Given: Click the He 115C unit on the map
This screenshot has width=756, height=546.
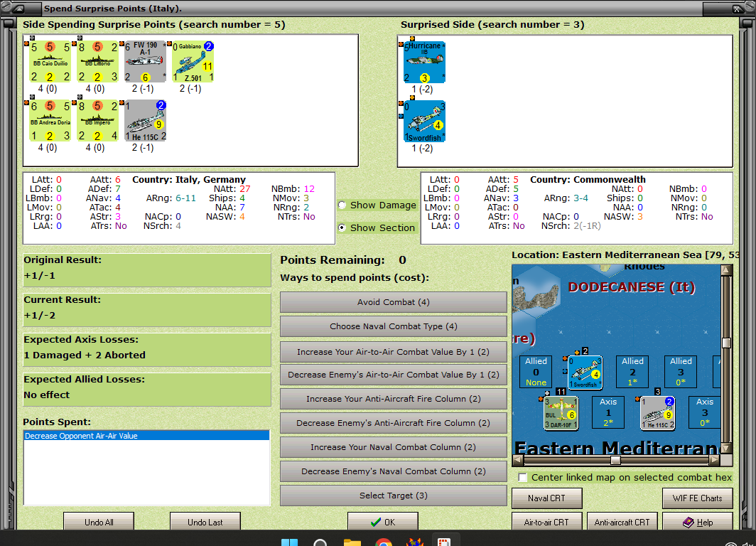Looking at the screenshot, I should (x=657, y=413).
